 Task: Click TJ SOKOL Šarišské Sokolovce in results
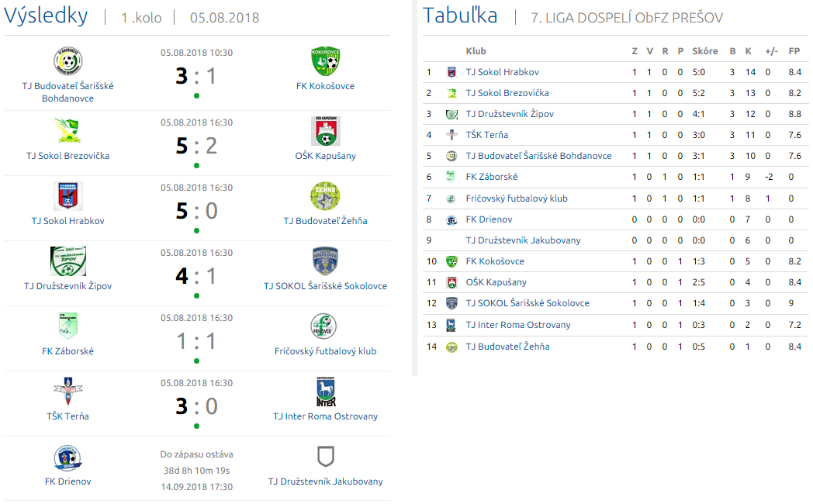[325, 286]
